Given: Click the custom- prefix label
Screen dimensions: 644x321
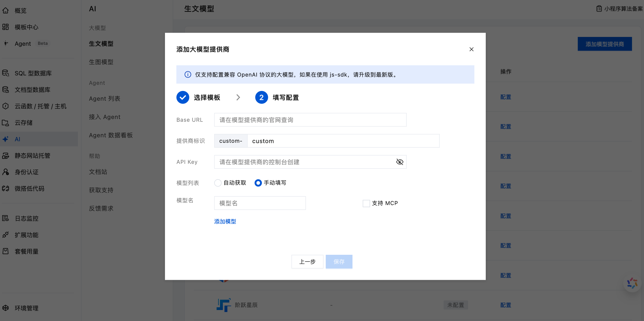Looking at the screenshot, I should click(231, 141).
